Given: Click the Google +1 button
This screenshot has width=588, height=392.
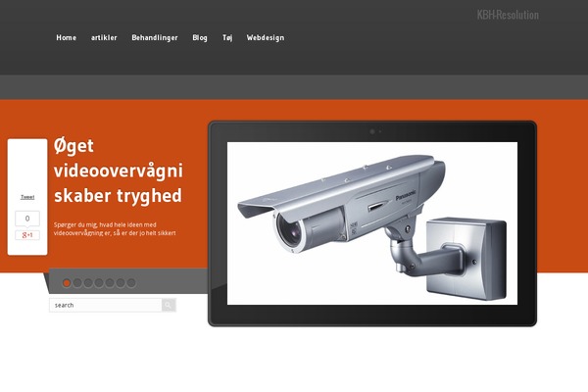Looking at the screenshot, I should [27, 235].
